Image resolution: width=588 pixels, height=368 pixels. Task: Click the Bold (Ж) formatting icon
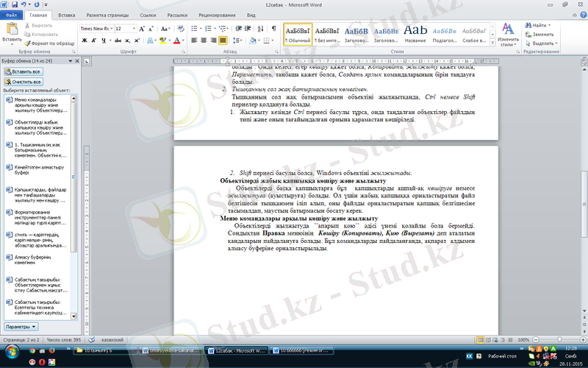coord(85,40)
